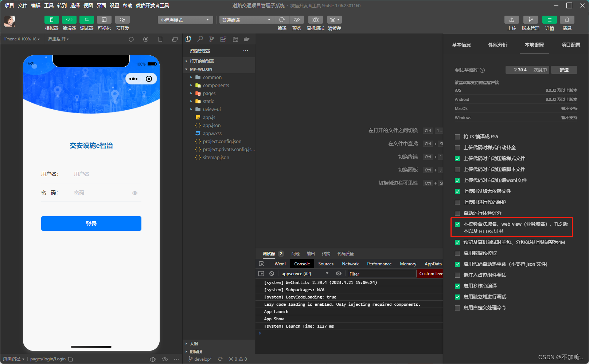The image size is (589, 364).
Task: Click the simulator (模拟器) toolbar icon
Action: [x=51, y=20]
